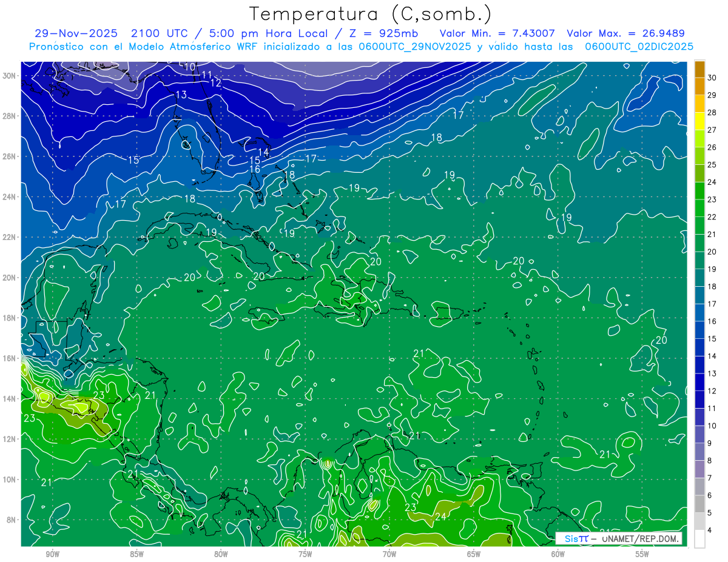Click the '55W' longitude axis label
Image resolution: width=728 pixels, height=562 pixels.
[x=642, y=554]
